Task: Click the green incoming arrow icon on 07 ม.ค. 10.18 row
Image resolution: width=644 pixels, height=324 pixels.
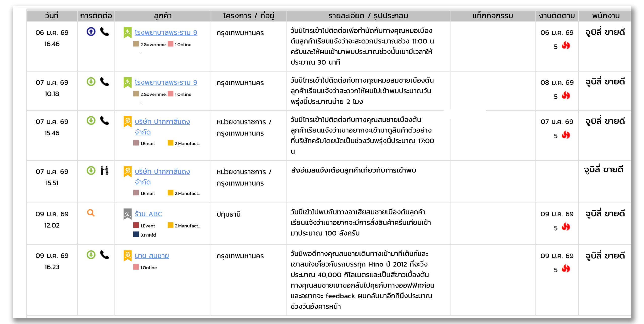Action: point(91,82)
